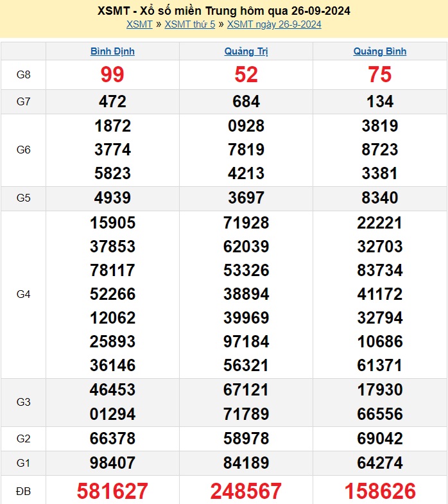Click the G2 result 66378
Image resolution: width=448 pixels, height=504 pixels.
click(x=112, y=439)
